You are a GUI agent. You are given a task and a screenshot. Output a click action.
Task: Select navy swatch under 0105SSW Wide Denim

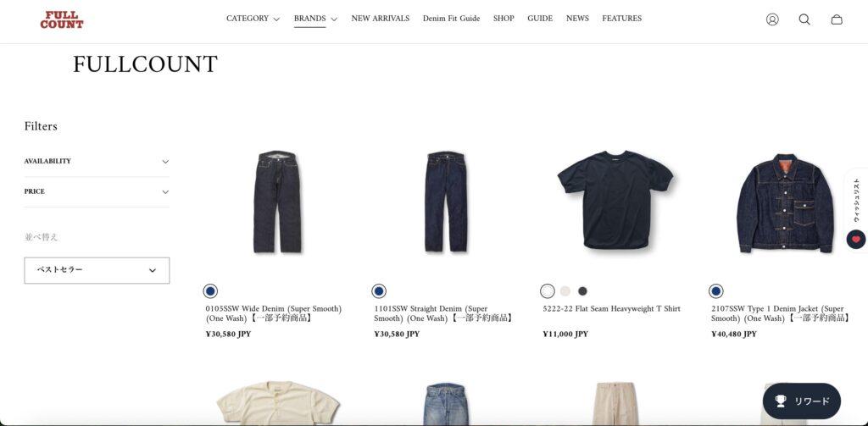coord(210,291)
